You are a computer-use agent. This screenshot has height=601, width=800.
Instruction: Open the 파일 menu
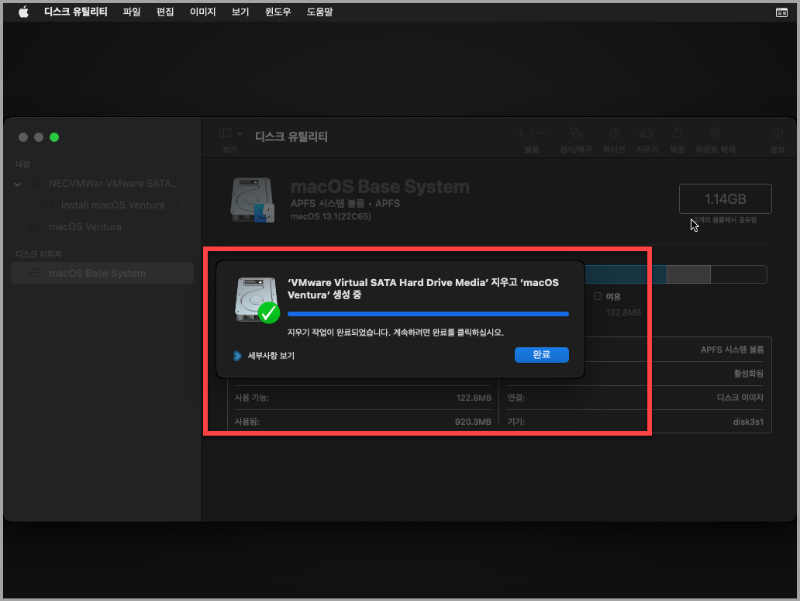[132, 12]
